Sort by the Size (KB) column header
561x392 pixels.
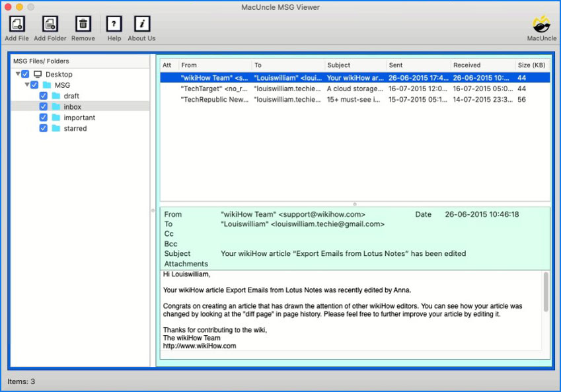[533, 65]
